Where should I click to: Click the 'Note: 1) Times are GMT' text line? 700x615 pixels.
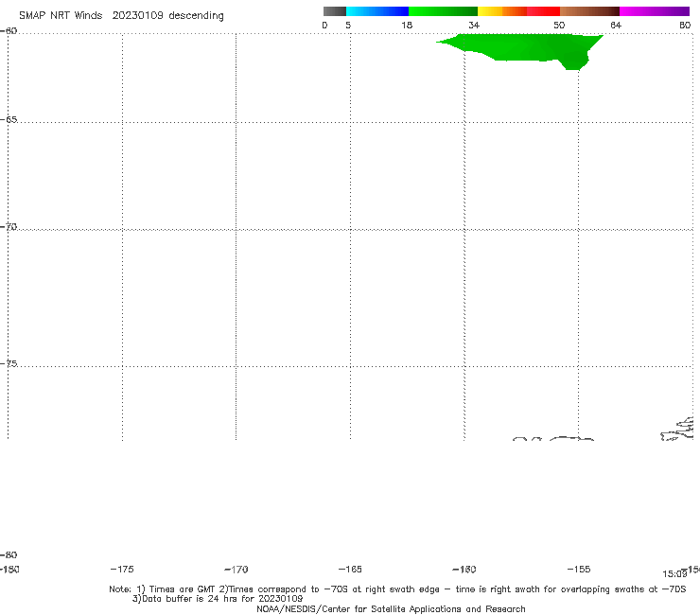(397, 589)
